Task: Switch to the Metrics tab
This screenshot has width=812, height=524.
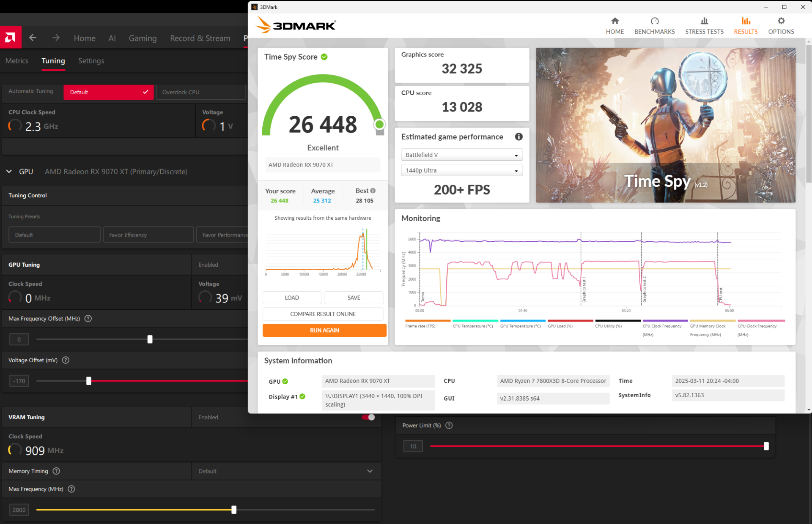Action: (17, 61)
